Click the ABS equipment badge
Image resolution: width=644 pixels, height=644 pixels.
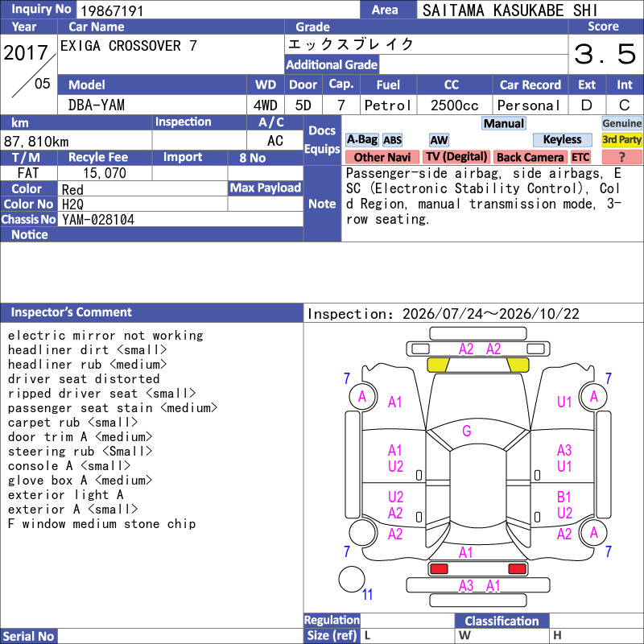[392, 140]
